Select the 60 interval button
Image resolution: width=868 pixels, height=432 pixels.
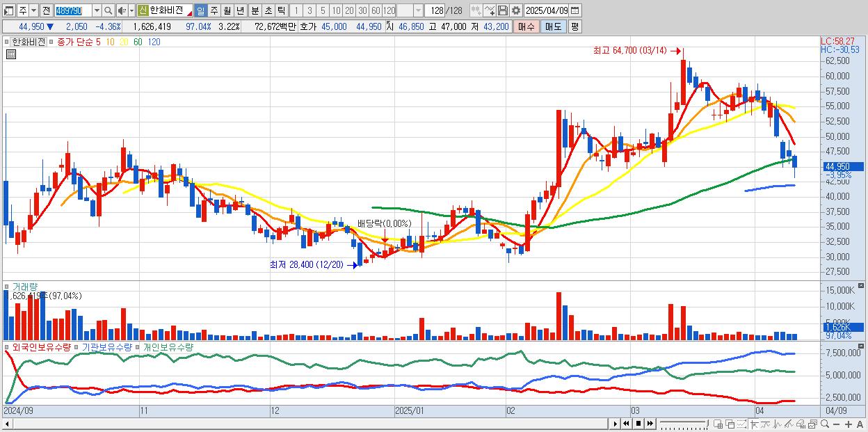tap(376, 10)
